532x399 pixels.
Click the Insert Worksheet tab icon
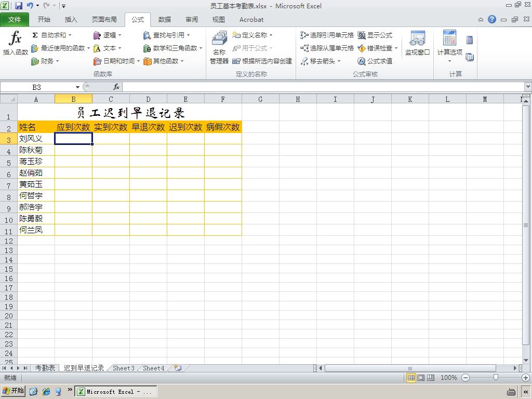pos(178,368)
